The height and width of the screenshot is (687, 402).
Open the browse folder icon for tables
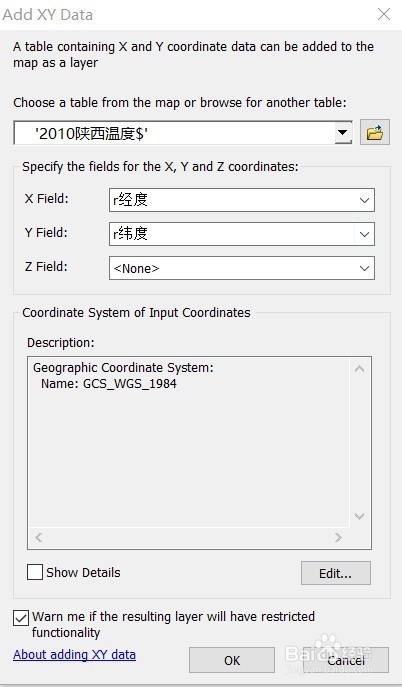point(375,132)
